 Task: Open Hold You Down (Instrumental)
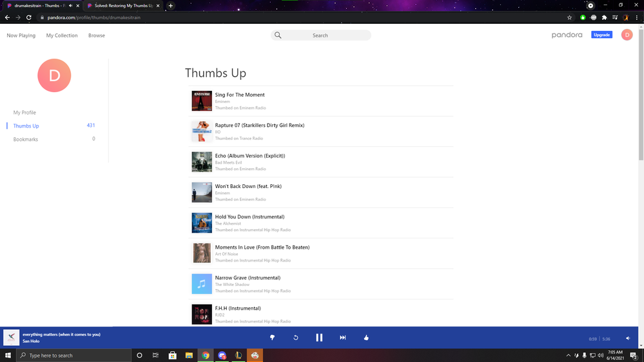pyautogui.click(x=249, y=216)
